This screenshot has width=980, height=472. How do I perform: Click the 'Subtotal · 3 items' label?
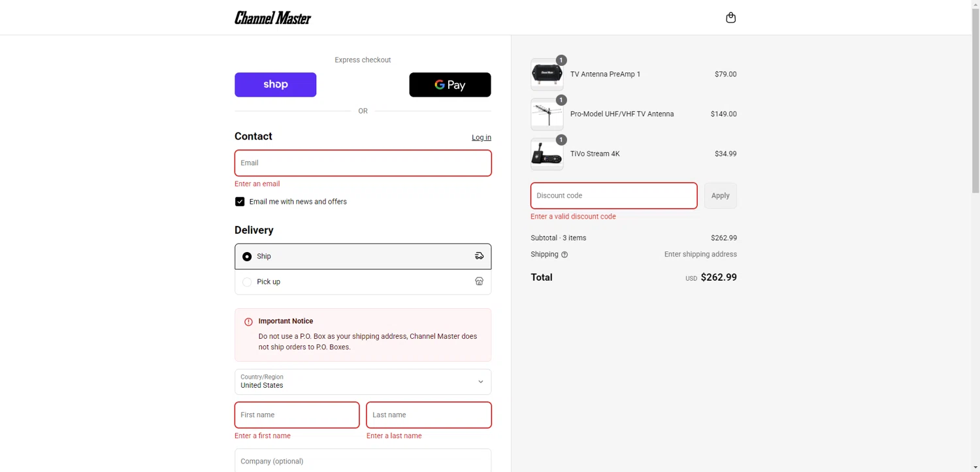[558, 238]
